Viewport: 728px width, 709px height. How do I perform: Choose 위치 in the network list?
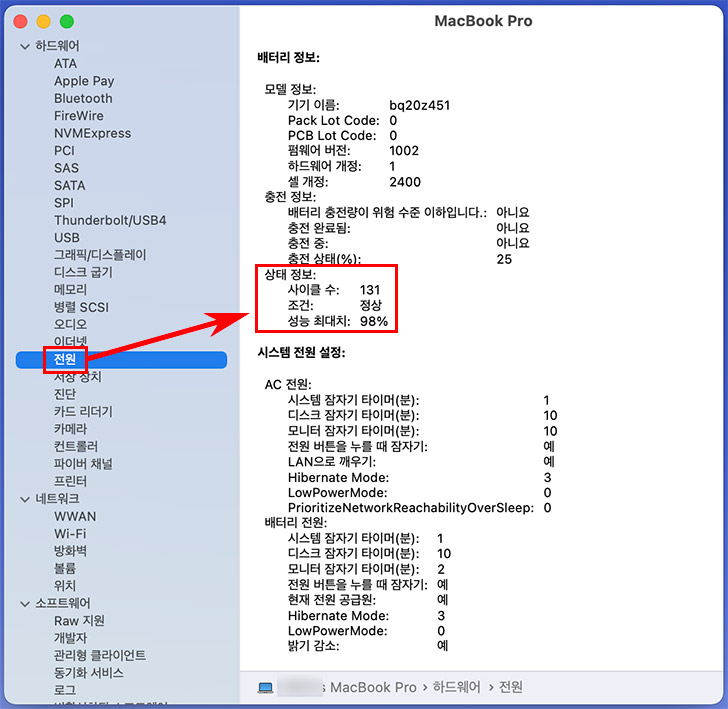65,586
